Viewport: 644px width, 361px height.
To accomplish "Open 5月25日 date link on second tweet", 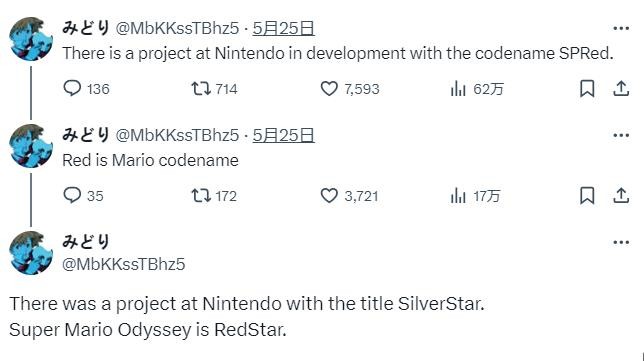I will click(283, 135).
